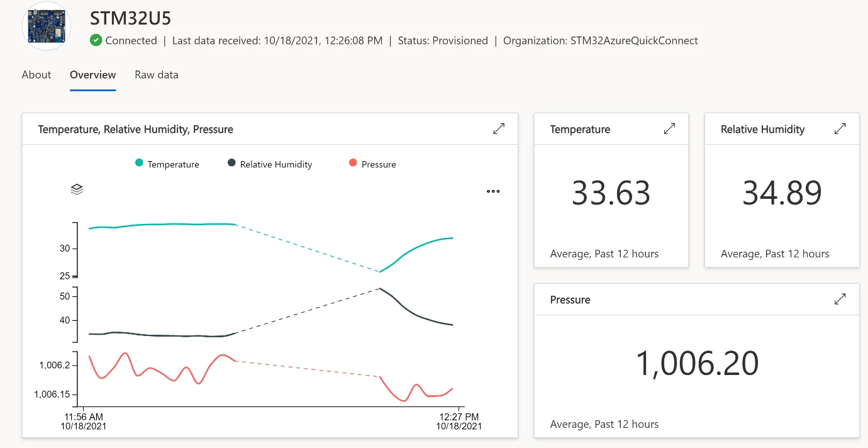Expand the Pressure tile
Screen dimensions: 868x448
[x=840, y=300]
